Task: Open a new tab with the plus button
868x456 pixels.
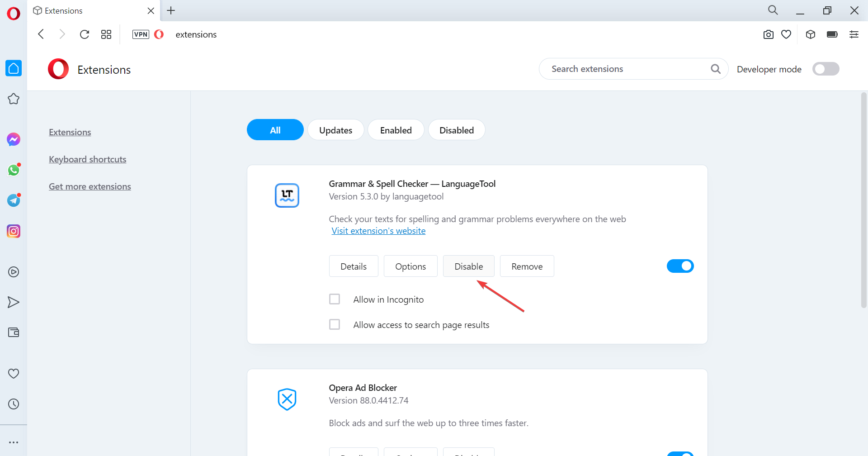Action: click(x=171, y=10)
